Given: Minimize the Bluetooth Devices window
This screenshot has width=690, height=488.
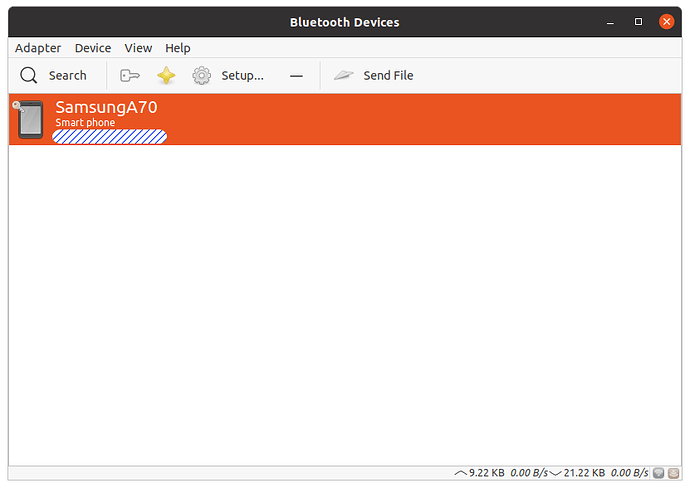Looking at the screenshot, I should pyautogui.click(x=610, y=22).
